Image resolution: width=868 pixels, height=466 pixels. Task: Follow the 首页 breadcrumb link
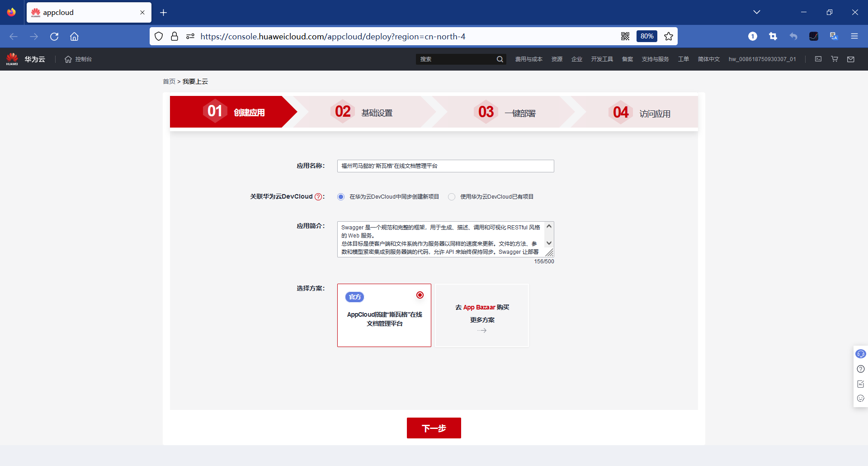pyautogui.click(x=169, y=81)
